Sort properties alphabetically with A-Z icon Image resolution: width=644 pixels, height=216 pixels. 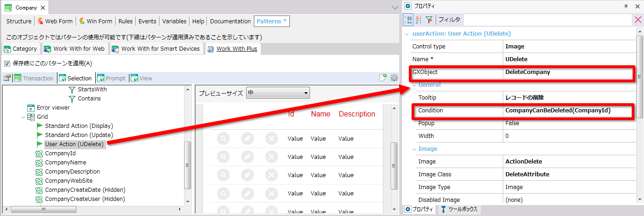418,20
